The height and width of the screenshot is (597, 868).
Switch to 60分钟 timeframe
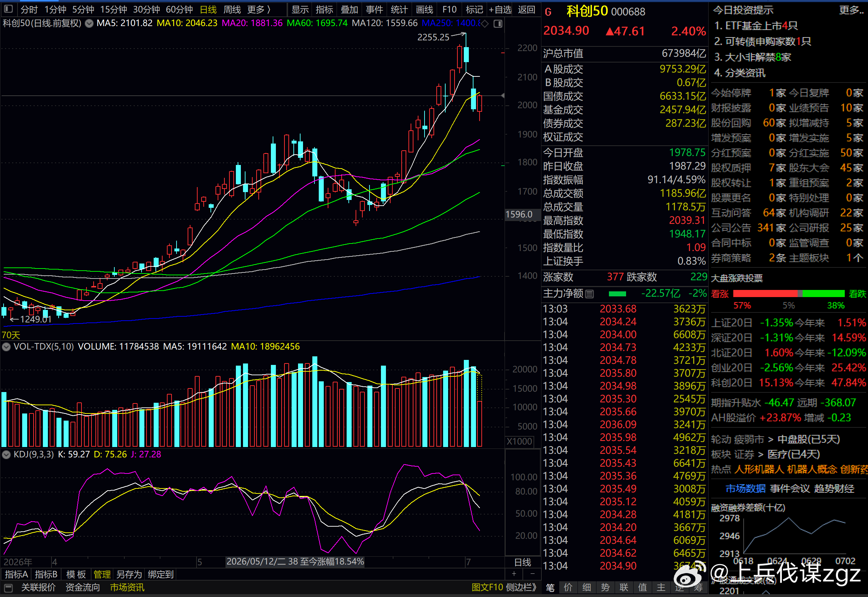[179, 9]
